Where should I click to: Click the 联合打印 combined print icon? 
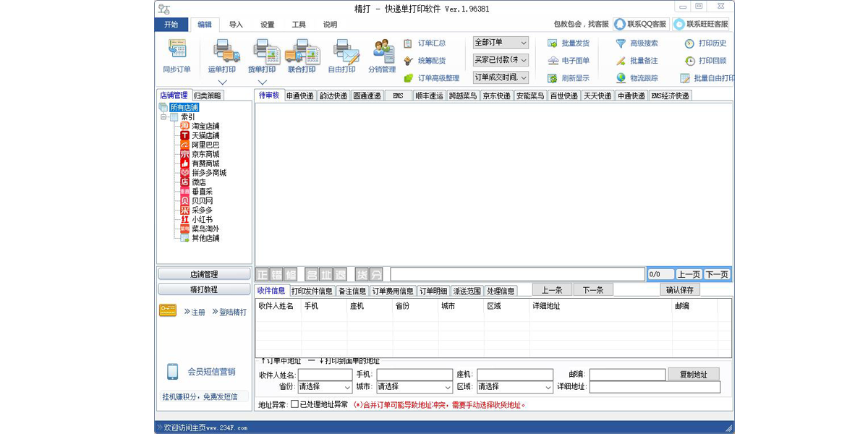pos(303,51)
